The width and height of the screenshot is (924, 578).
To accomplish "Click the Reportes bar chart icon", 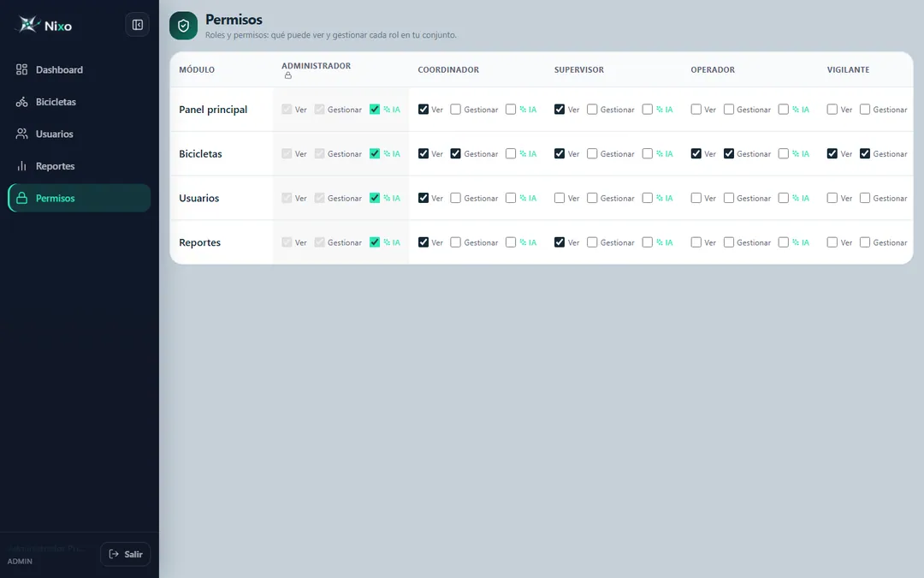I will tap(21, 166).
